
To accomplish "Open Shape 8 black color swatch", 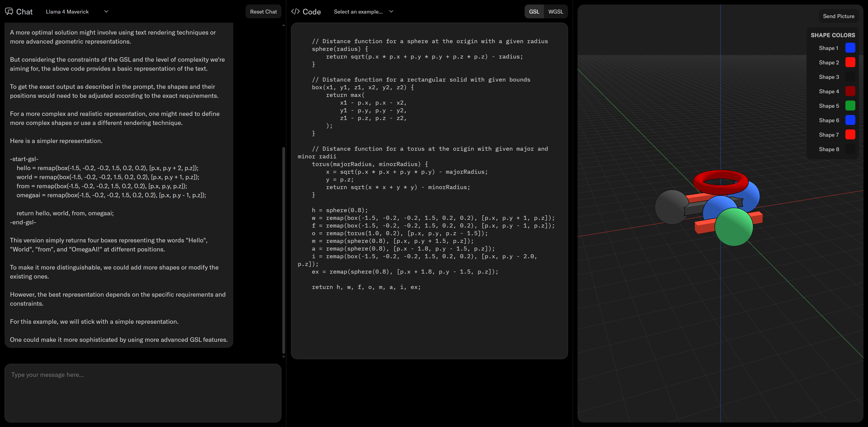I will click(850, 149).
